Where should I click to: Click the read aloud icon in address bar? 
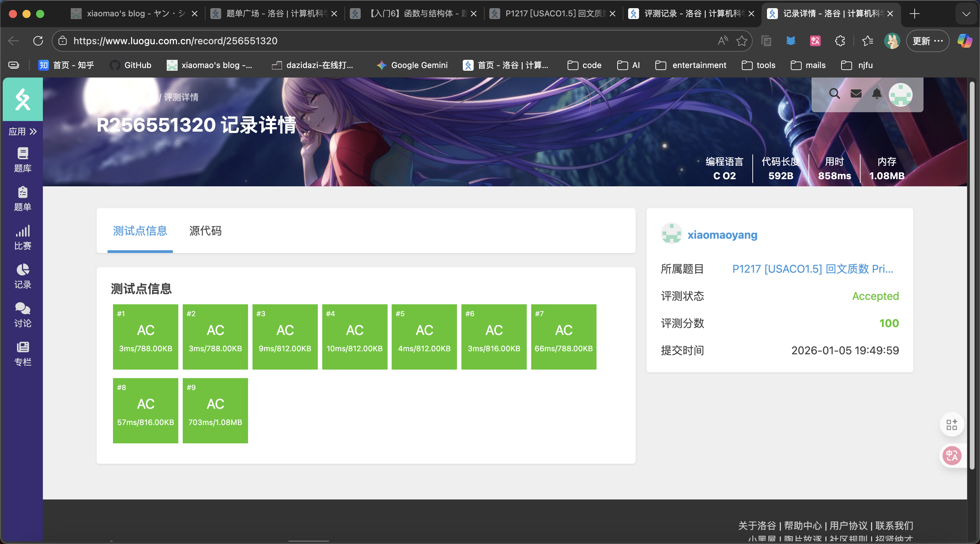722,41
